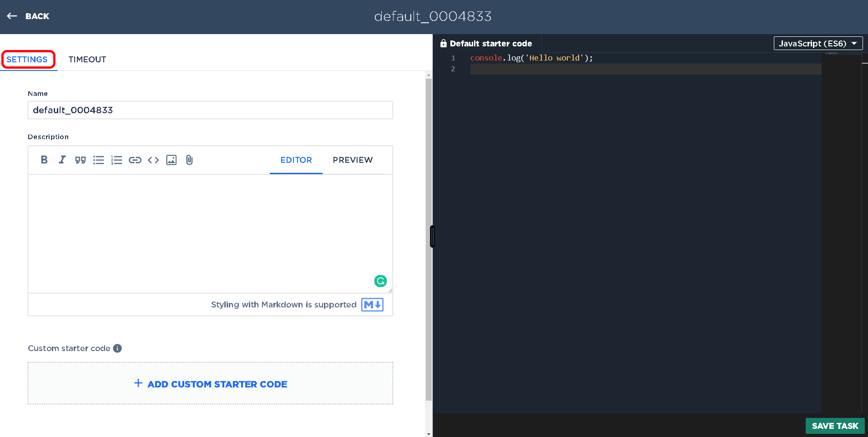Insert a code snippet
The height and width of the screenshot is (437, 868).
tap(153, 160)
